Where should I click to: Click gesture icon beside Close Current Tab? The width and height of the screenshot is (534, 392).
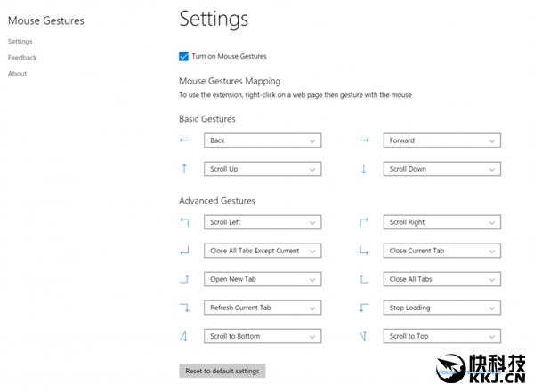[364, 251]
